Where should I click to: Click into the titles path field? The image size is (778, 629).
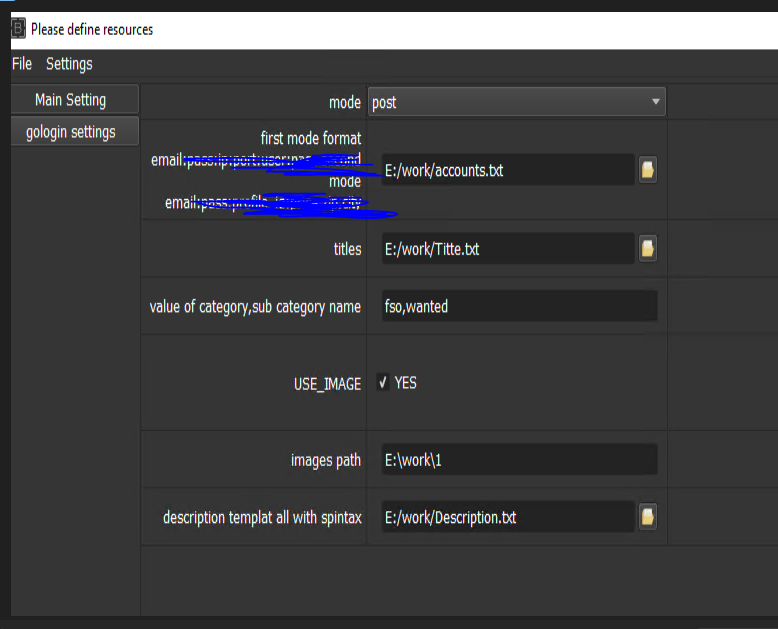pyautogui.click(x=507, y=249)
